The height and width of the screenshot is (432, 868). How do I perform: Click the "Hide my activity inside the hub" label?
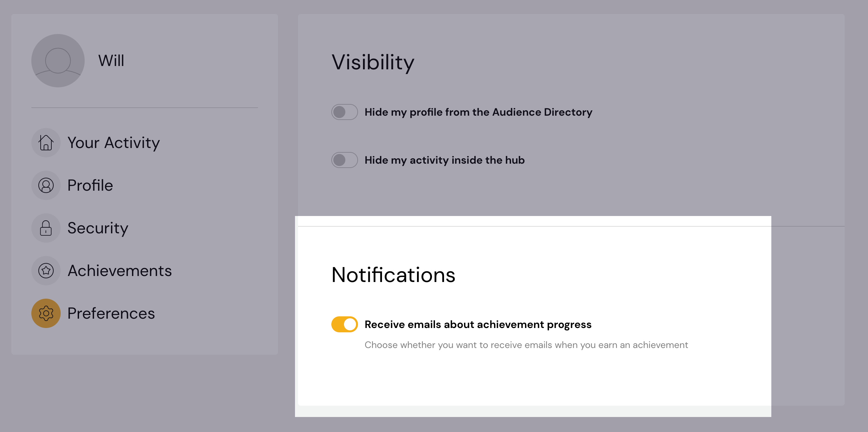444,160
